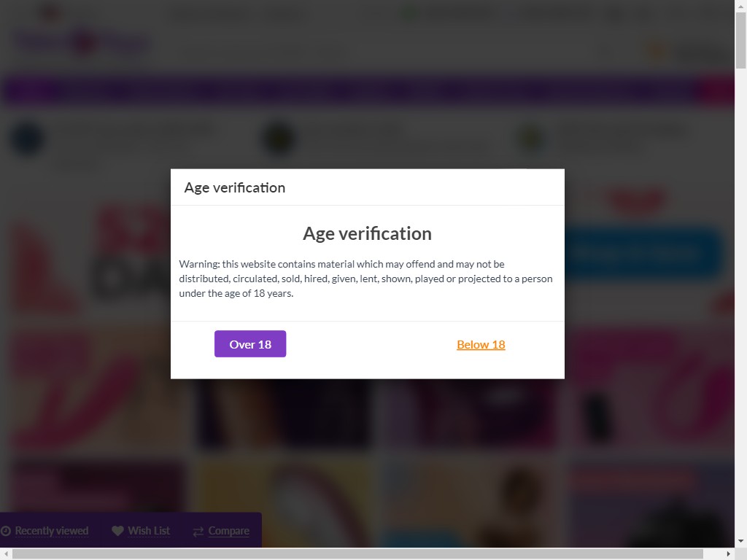Open the Compare link
Screen dimensions: 747x560
tap(228, 531)
